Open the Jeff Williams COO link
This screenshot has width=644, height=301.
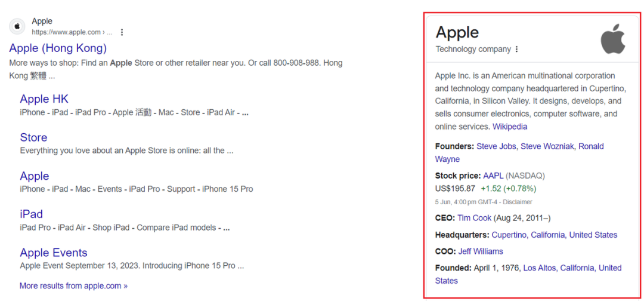(x=481, y=251)
